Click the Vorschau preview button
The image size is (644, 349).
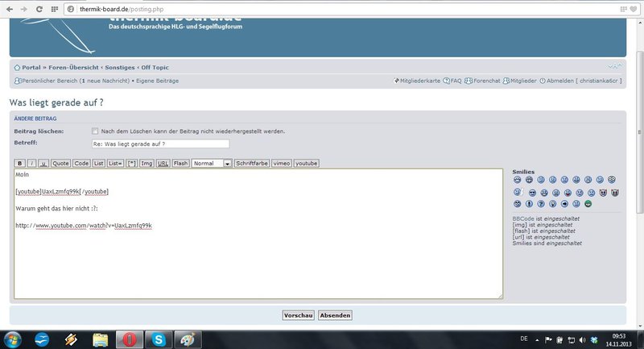[x=298, y=315]
